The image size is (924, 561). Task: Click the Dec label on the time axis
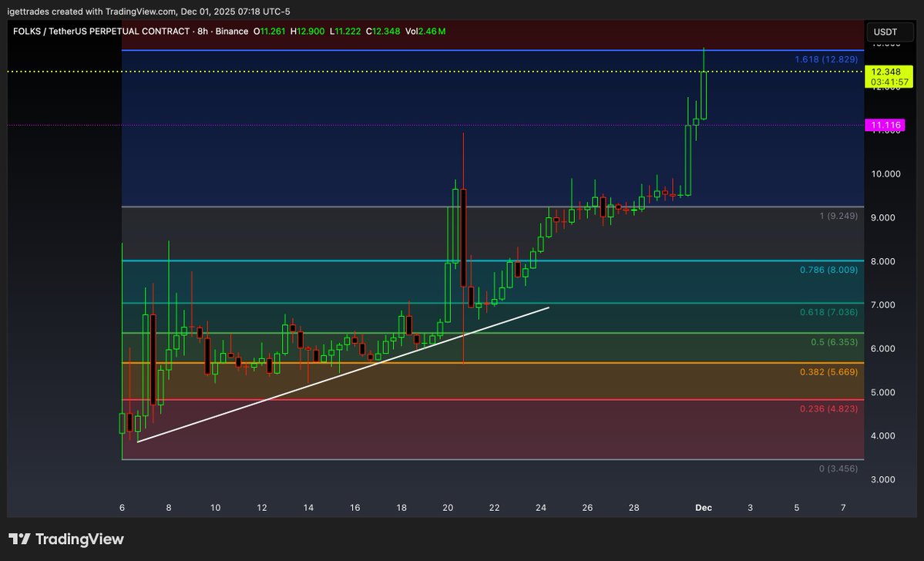704,508
